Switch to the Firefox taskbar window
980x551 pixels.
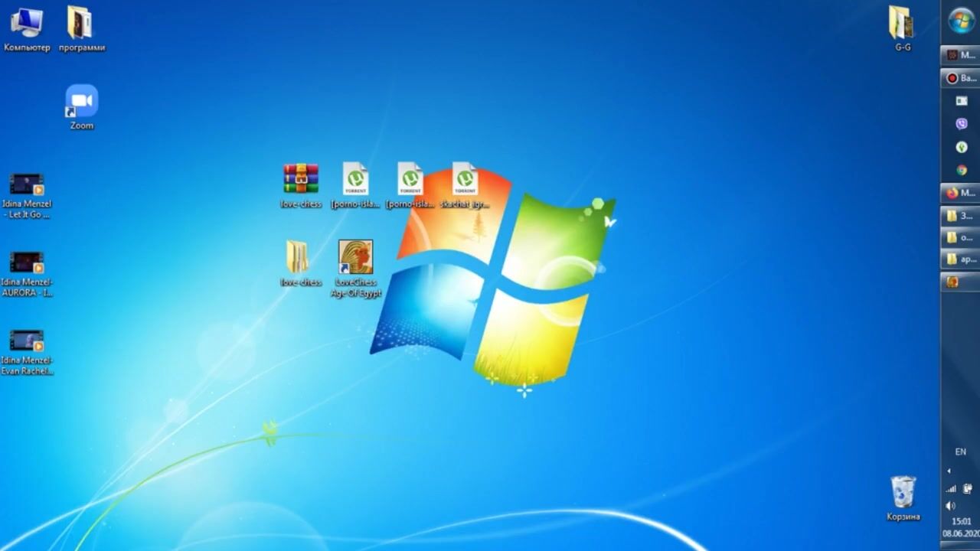click(960, 193)
